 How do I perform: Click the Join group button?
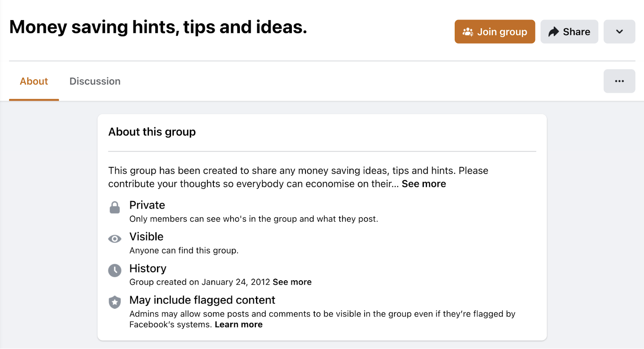point(495,31)
